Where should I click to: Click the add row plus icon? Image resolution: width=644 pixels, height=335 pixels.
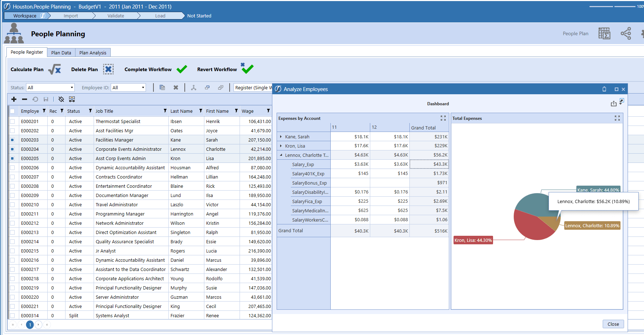pyautogui.click(x=14, y=99)
